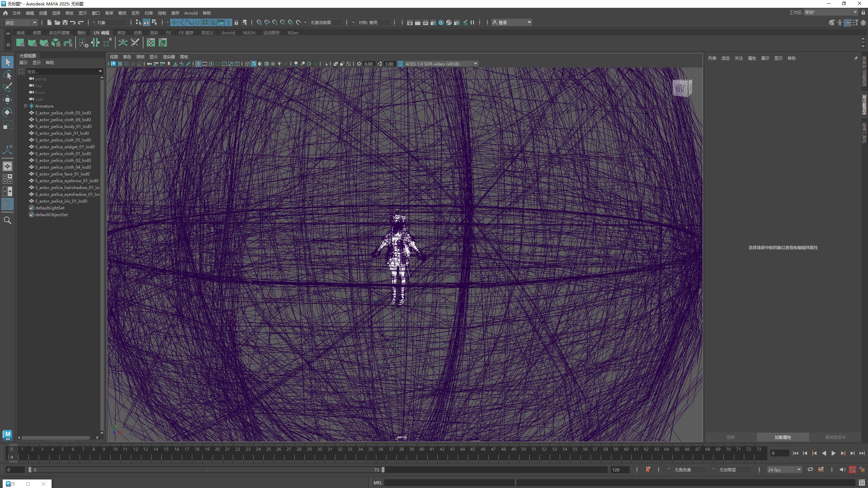Image resolution: width=868 pixels, height=488 pixels.
Task: Select the Paint Selection brush tool
Action: click(7, 87)
